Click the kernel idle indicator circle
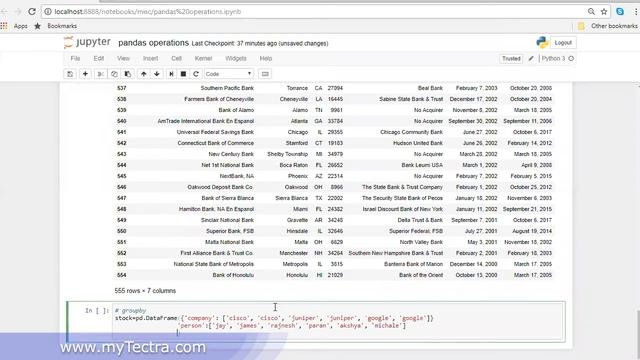This screenshot has width=640, height=360. [x=571, y=58]
